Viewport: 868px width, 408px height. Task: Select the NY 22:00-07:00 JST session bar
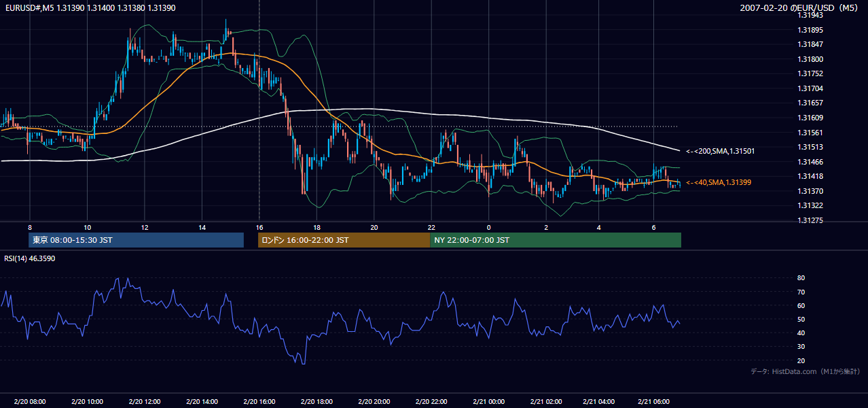pyautogui.click(x=556, y=240)
